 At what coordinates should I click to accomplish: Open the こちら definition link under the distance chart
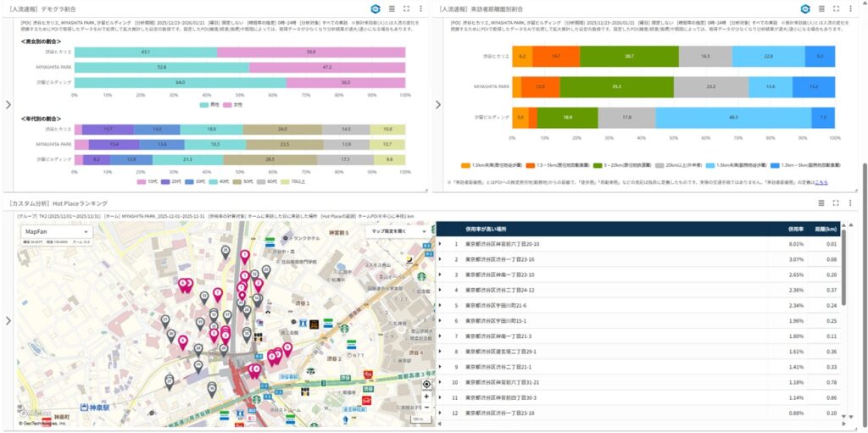coord(821,182)
